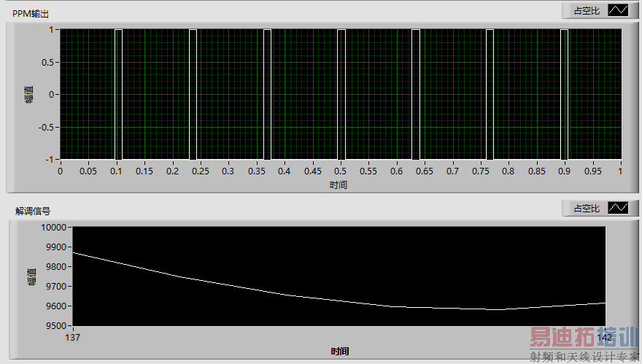The width and height of the screenshot is (642, 364).
Task: Click the PPM pulse near time 0.9
Action: [x=564, y=94]
